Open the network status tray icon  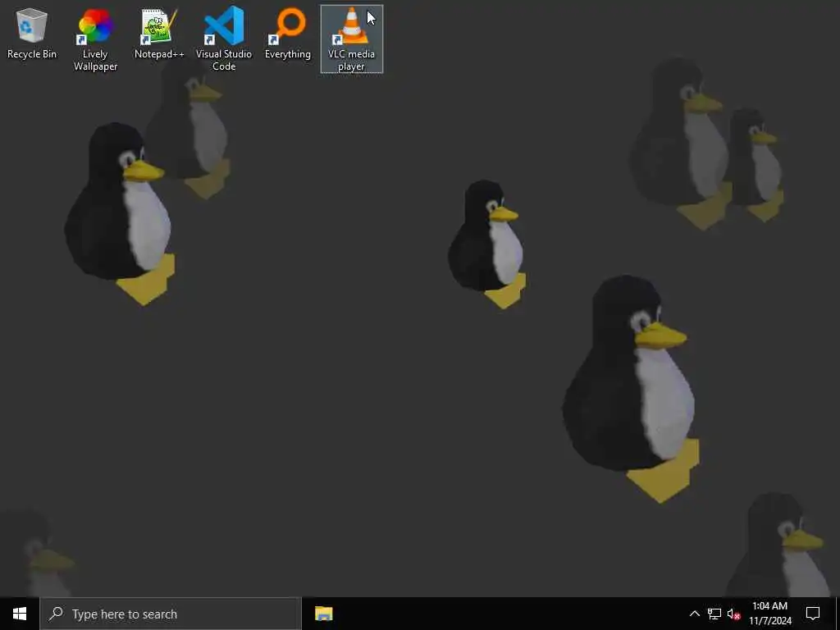point(714,614)
